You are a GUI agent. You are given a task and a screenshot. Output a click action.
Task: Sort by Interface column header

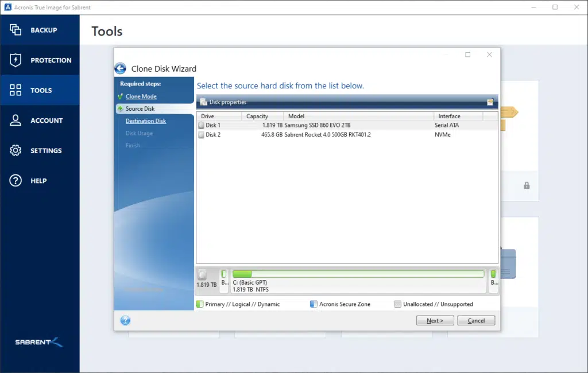458,116
